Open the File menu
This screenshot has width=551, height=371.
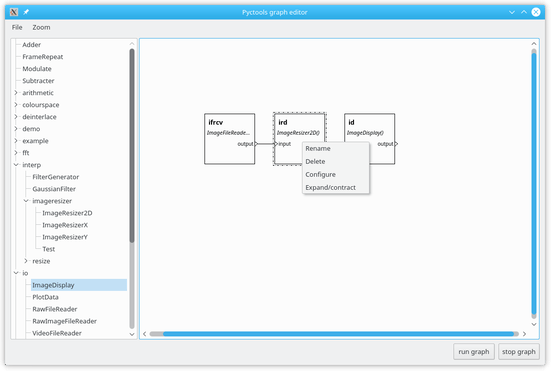[x=17, y=27]
